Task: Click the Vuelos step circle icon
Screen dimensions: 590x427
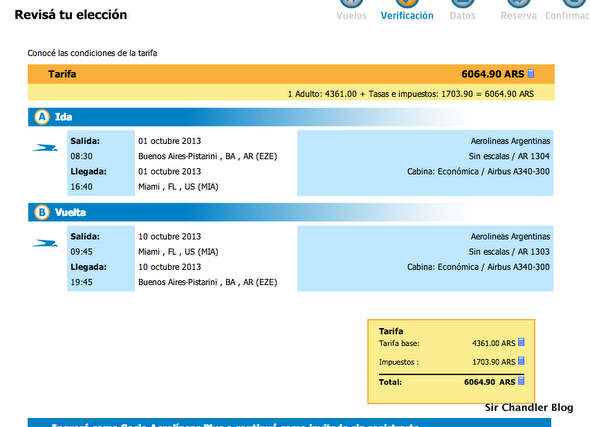Action: (x=351, y=3)
